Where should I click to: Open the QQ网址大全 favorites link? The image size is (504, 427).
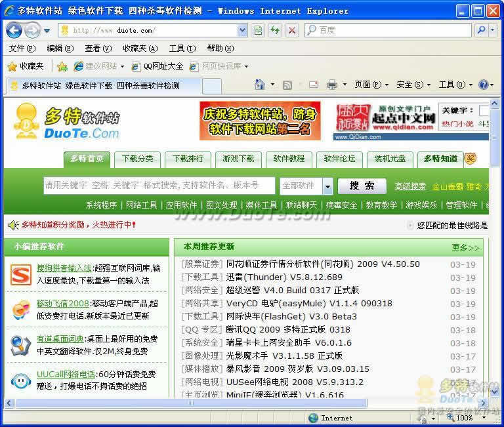tap(157, 66)
